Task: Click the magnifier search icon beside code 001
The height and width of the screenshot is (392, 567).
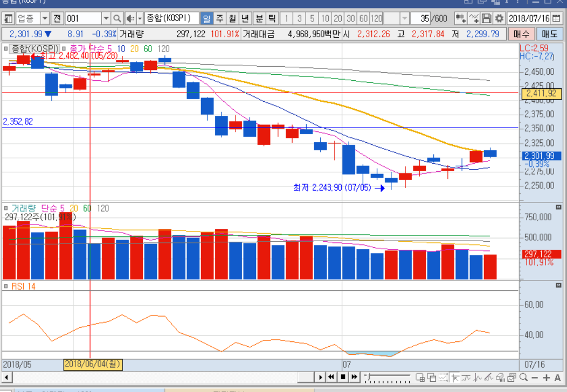Action: click(x=117, y=19)
